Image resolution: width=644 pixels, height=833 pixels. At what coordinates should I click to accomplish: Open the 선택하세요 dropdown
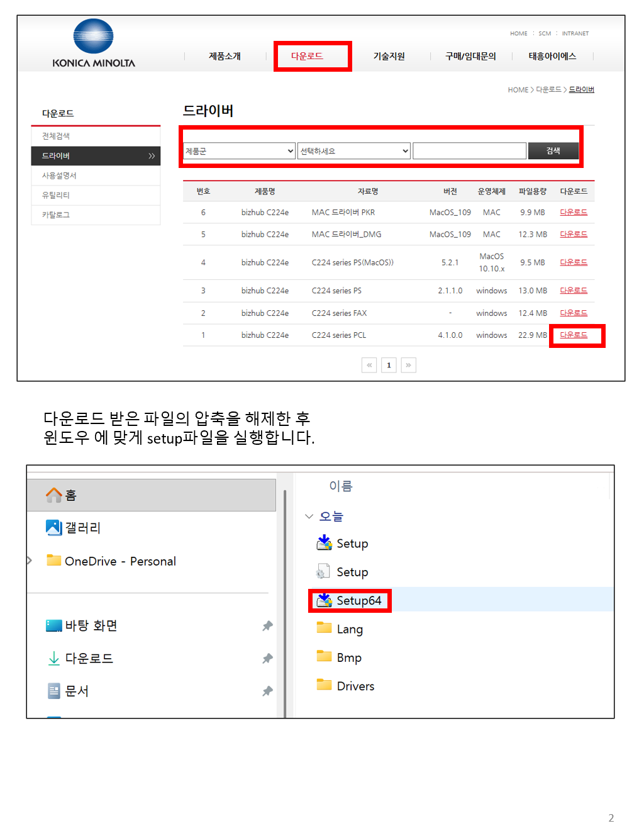[354, 151]
